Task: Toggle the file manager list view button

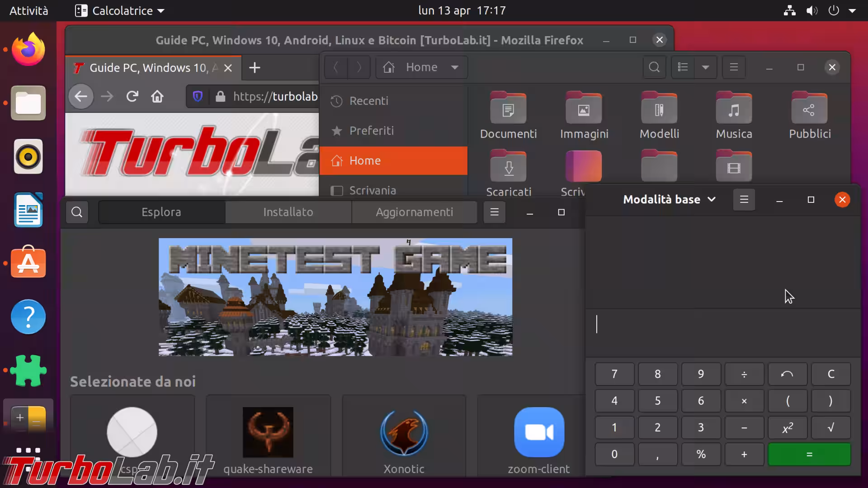Action: click(683, 67)
